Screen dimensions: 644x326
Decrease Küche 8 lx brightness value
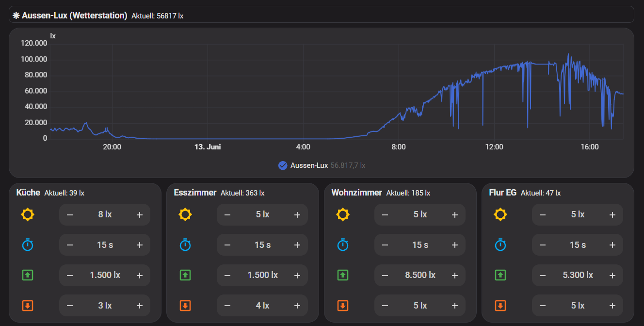[x=70, y=214]
